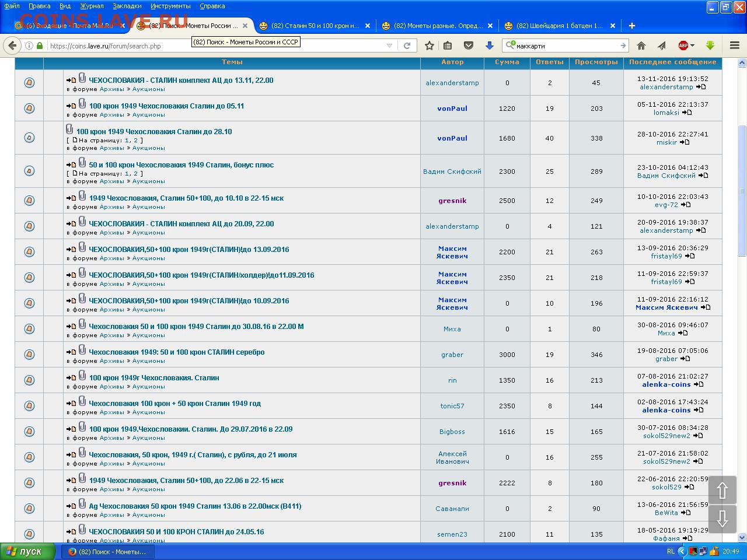Open author profile Саванали
The image size is (747, 560).
pyautogui.click(x=452, y=509)
